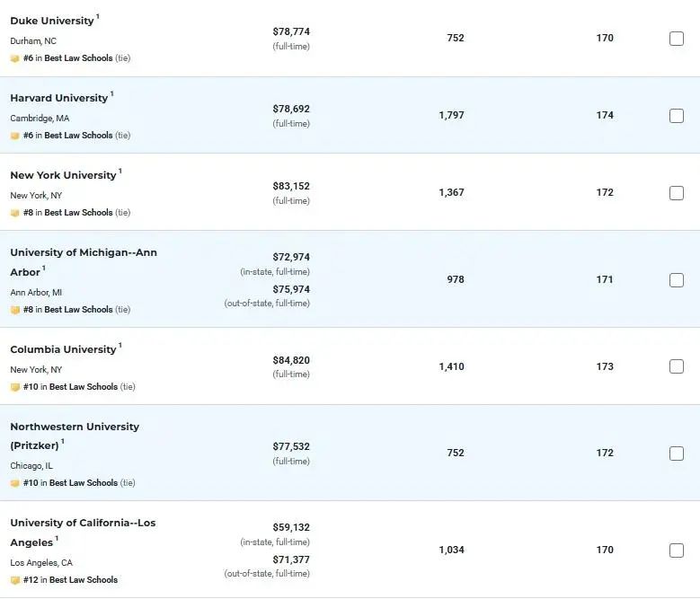This screenshot has width=700, height=599.
Task: Open the Duke University school link
Action: pyautogui.click(x=52, y=21)
